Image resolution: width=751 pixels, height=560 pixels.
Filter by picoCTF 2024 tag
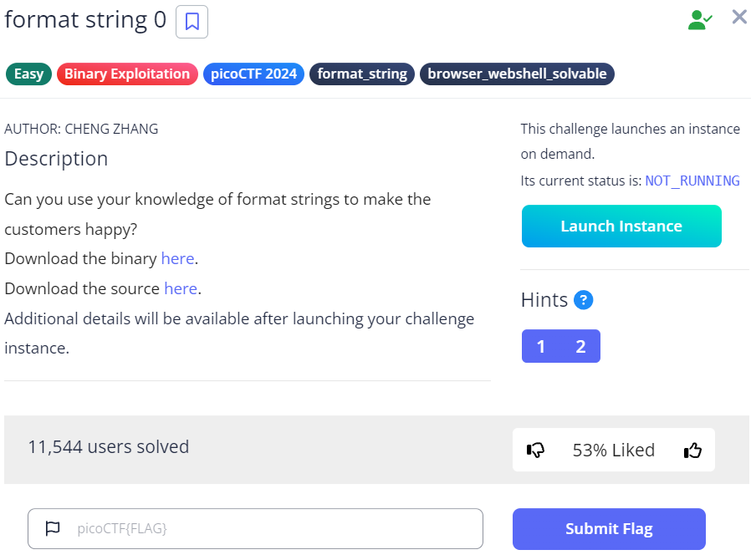point(254,74)
